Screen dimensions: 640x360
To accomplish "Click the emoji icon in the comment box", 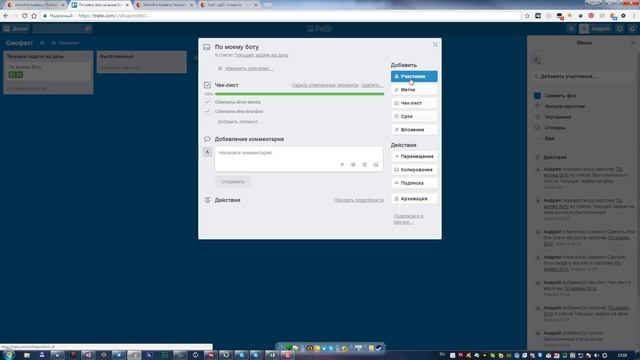I will (x=364, y=164).
